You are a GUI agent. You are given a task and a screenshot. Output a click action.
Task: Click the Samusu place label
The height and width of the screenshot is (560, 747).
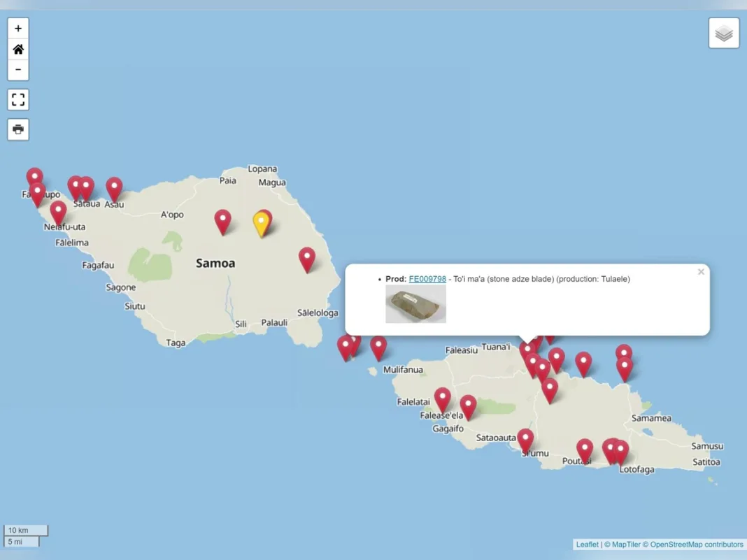[x=707, y=446]
